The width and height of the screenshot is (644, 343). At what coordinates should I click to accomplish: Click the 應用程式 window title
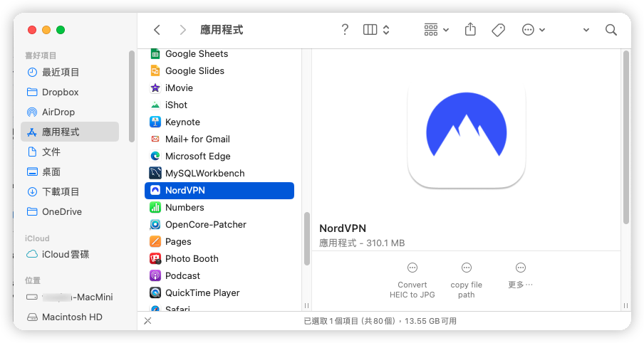click(222, 30)
